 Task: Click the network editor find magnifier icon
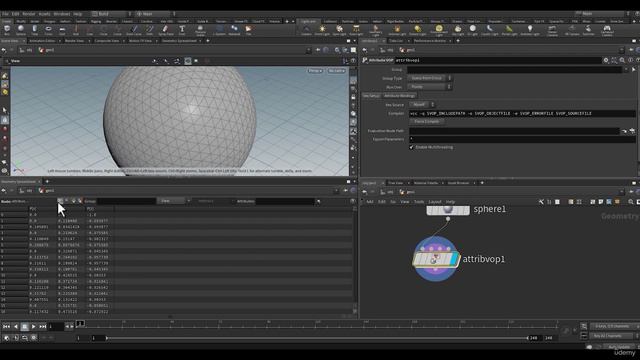pyautogui.click(x=631, y=202)
